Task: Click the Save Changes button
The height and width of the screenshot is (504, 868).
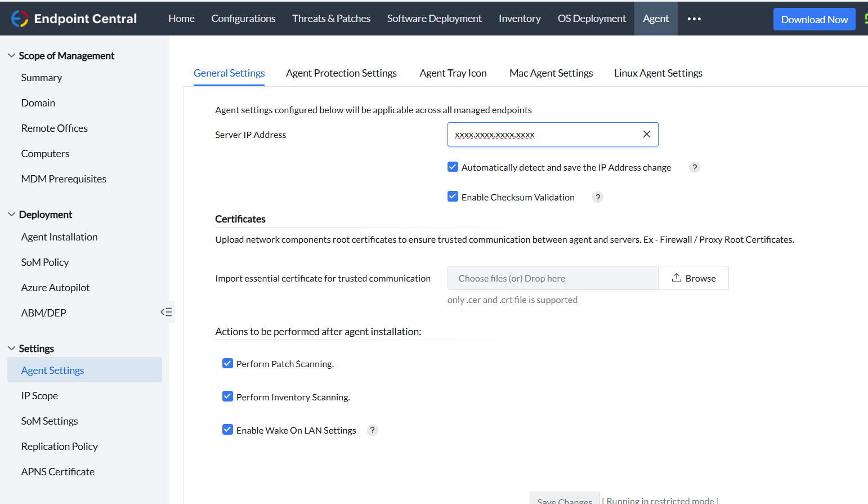Action: tap(565, 499)
